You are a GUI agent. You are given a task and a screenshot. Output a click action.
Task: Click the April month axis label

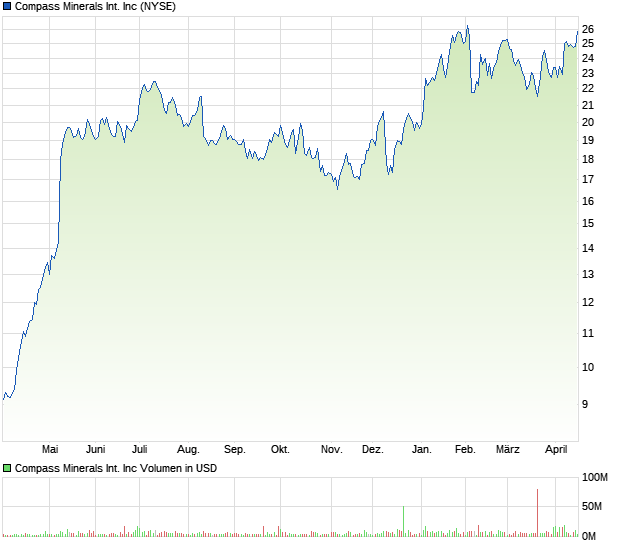556,450
